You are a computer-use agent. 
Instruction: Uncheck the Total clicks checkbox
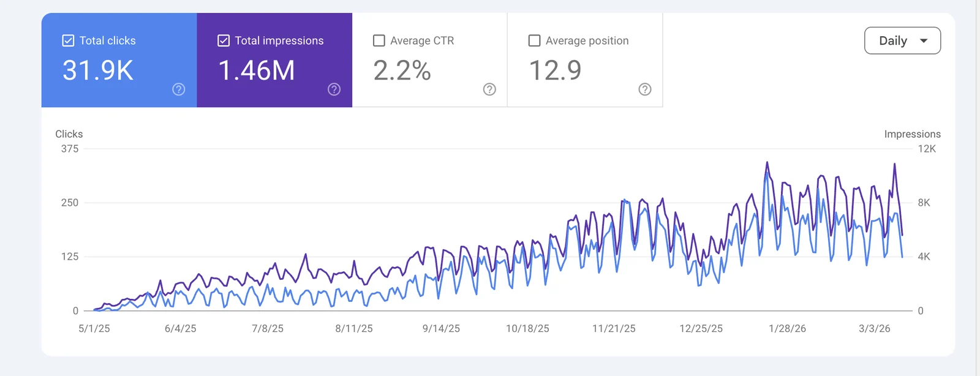68,40
